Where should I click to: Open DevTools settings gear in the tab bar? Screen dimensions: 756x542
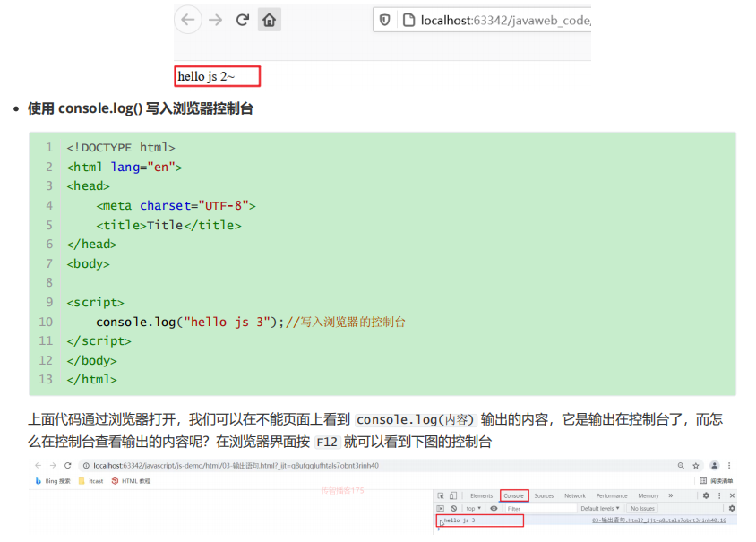pyautogui.click(x=707, y=495)
